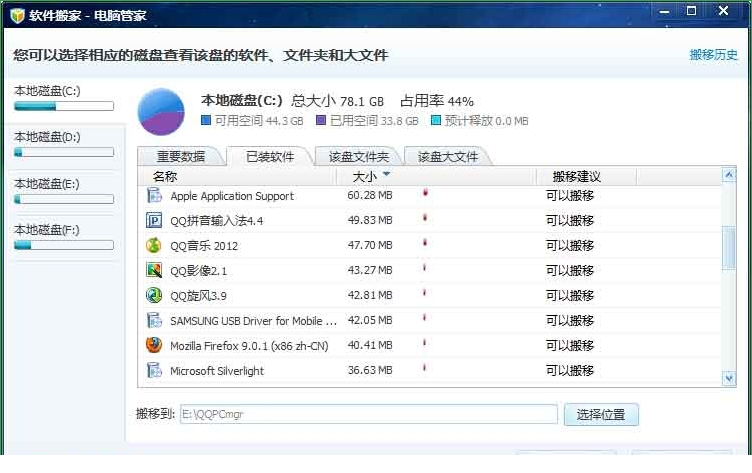Select the SAMSUNG USB Driver for Mobile row name
752x473 pixels.
[x=253, y=320]
